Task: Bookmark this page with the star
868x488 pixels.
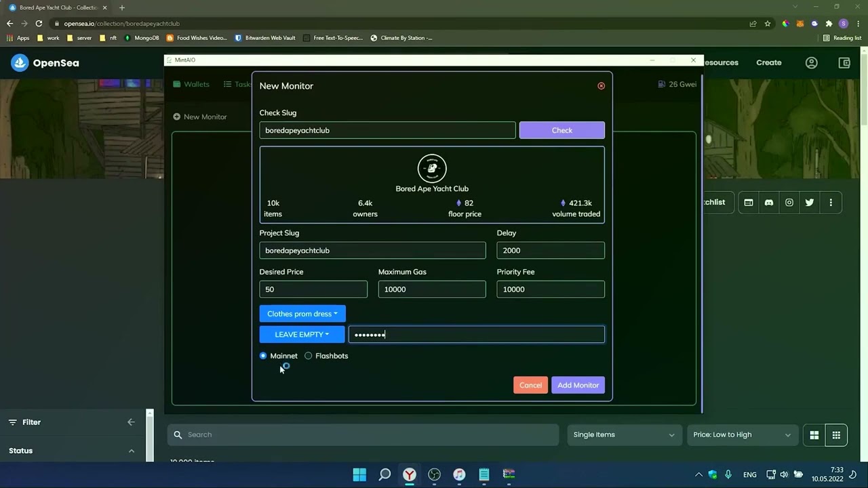Action: (768, 23)
